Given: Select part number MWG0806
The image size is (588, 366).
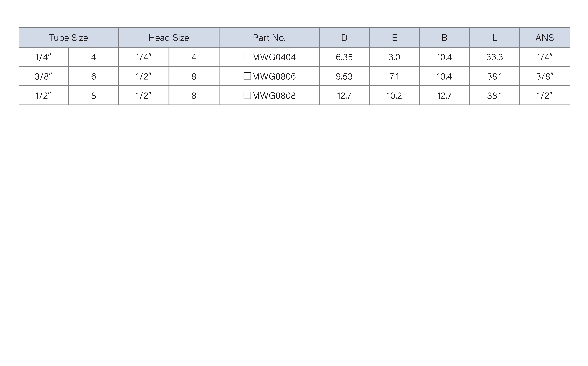Looking at the screenshot, I should pyautogui.click(x=274, y=76).
